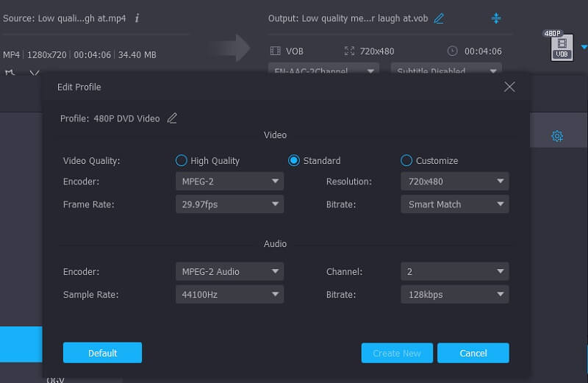Change the Sample Rate 44100Hz dropdown
The height and width of the screenshot is (383, 588).
pos(229,294)
